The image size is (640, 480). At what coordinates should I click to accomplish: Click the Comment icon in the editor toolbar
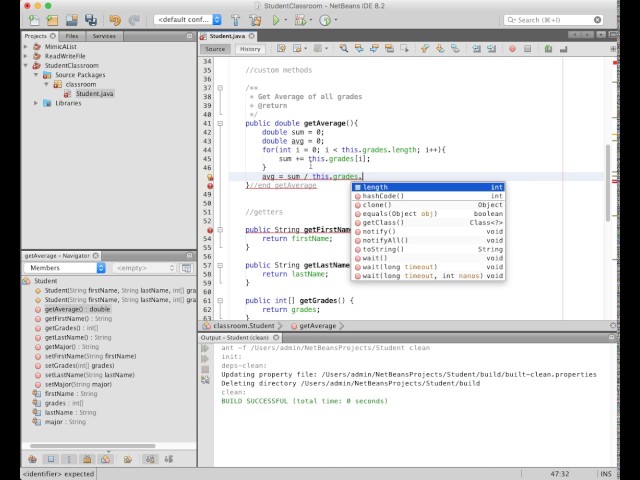click(548, 49)
